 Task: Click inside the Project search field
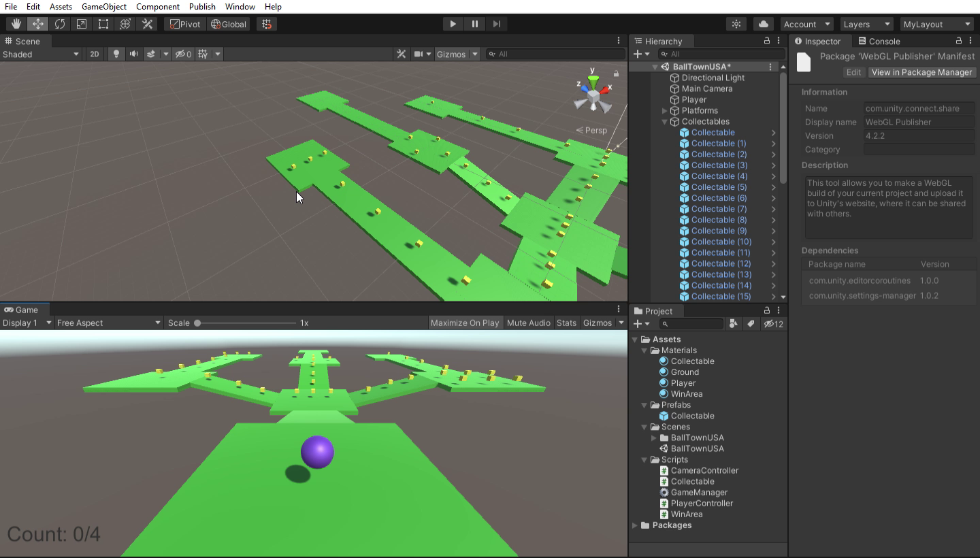[691, 324]
